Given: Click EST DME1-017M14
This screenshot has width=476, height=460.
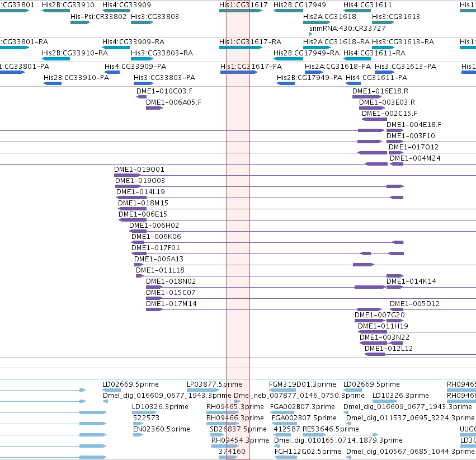Looking at the screenshot, I should (154, 309).
